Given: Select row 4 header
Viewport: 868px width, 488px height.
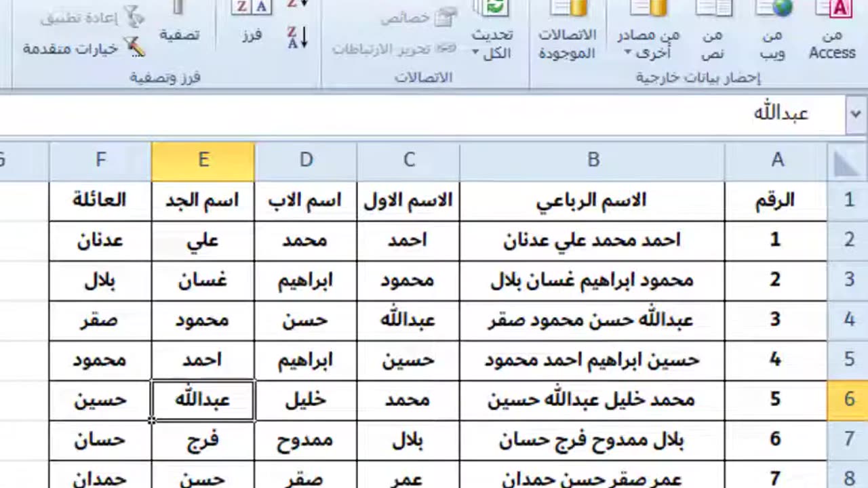Looking at the screenshot, I should pyautogui.click(x=848, y=320).
